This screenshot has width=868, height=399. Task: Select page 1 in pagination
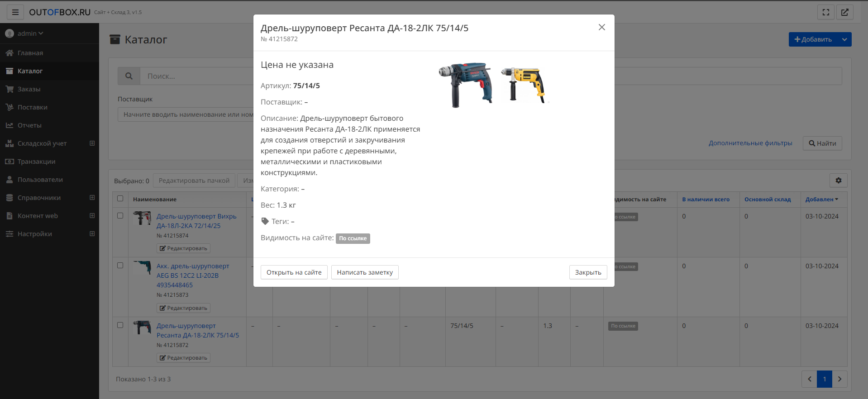click(825, 379)
